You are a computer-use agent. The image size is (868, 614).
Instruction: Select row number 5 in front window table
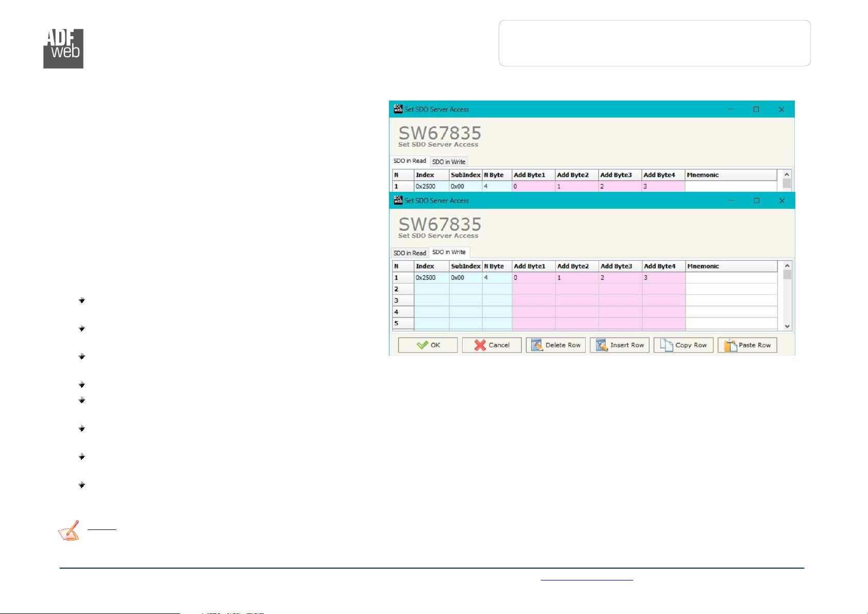[403, 323]
